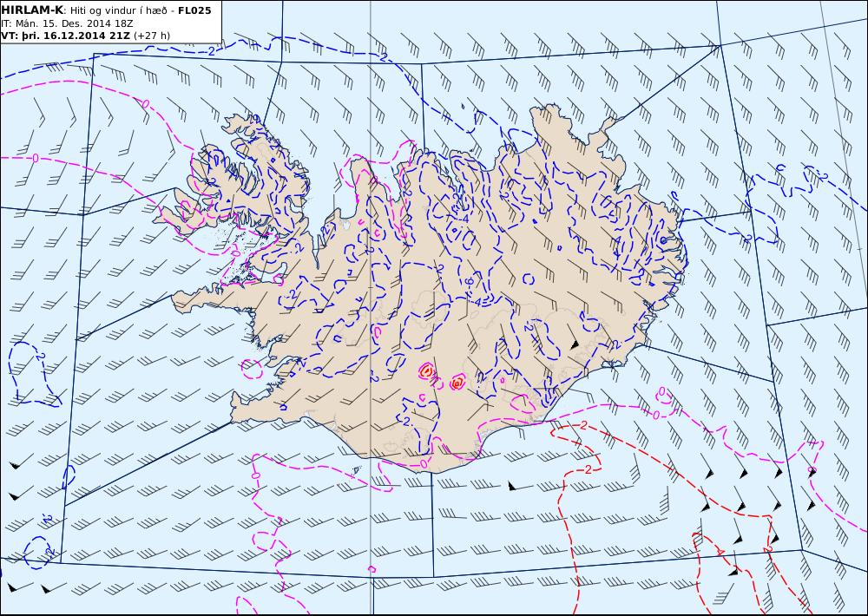The image size is (868, 616).
Task: Click the bold 'HIRLAM-K' model title
Action: pyautogui.click(x=31, y=10)
